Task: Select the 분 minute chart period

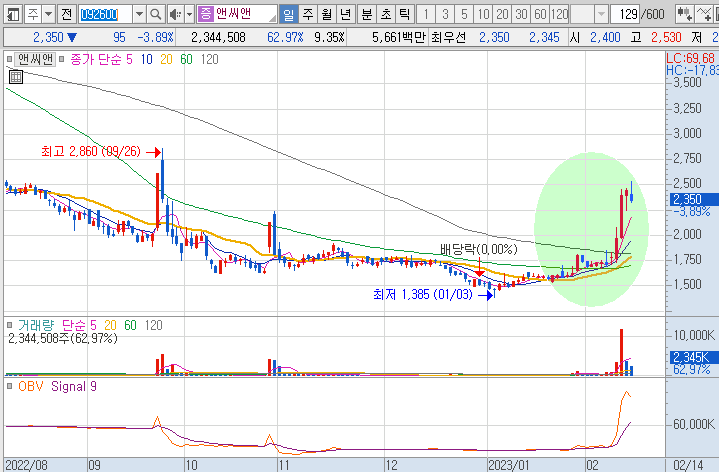Action: click(366, 15)
